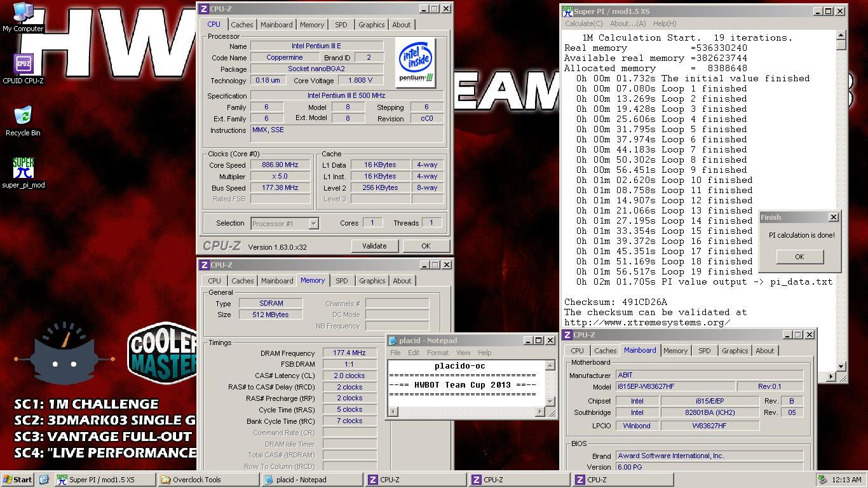The image size is (868, 488).
Task: Close the Finish dialog
Action: point(833,217)
